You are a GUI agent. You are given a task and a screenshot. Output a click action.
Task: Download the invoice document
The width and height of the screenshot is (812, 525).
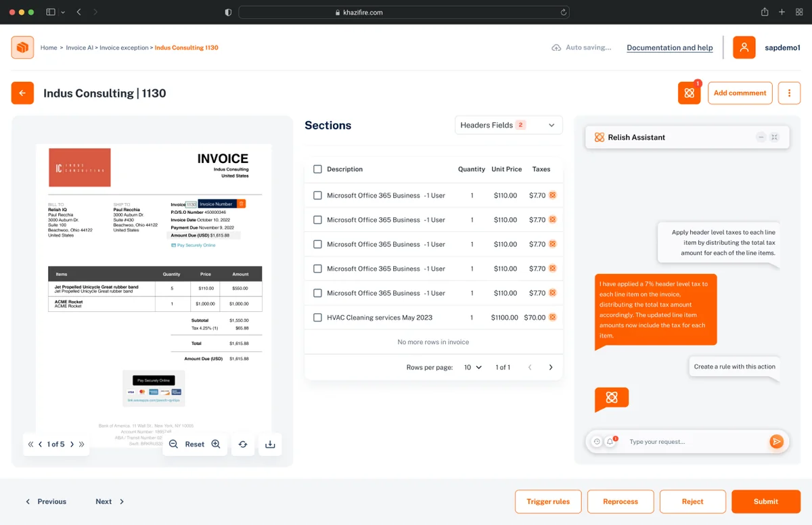coord(270,444)
